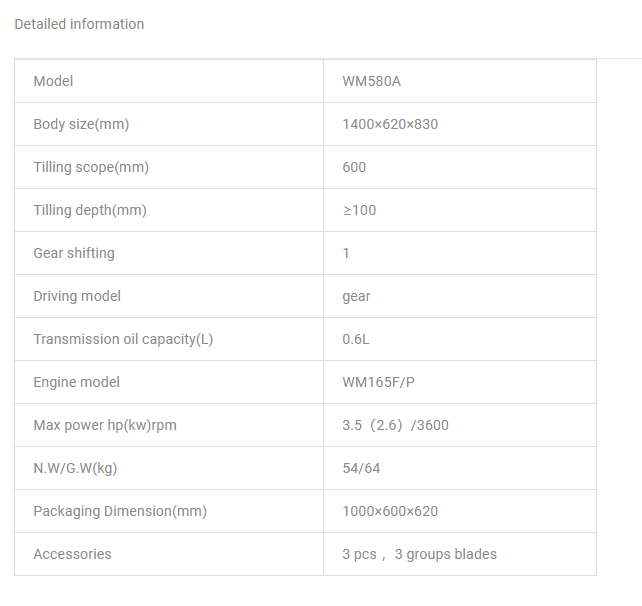642x606 pixels.
Task: Click the WM580A model value
Action: click(x=371, y=81)
